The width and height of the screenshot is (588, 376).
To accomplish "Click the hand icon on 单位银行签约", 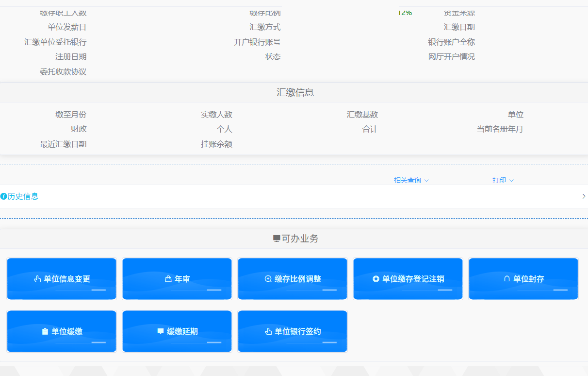I will point(268,332).
